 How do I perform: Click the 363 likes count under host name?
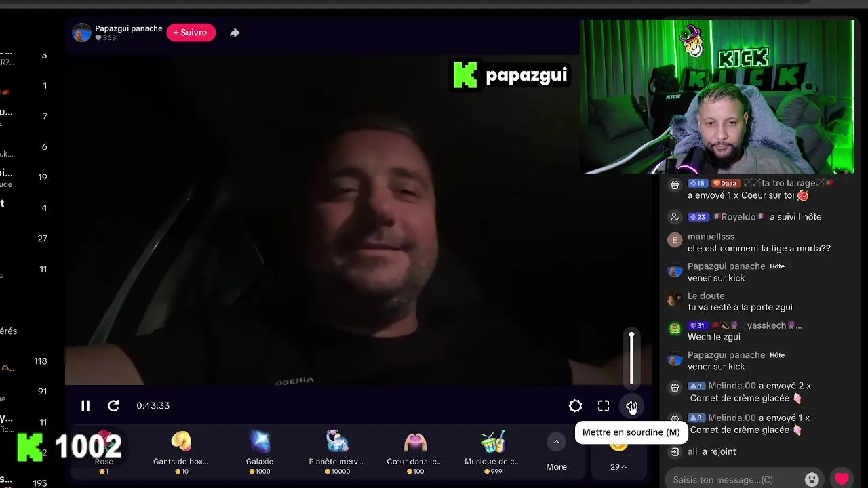click(x=109, y=38)
